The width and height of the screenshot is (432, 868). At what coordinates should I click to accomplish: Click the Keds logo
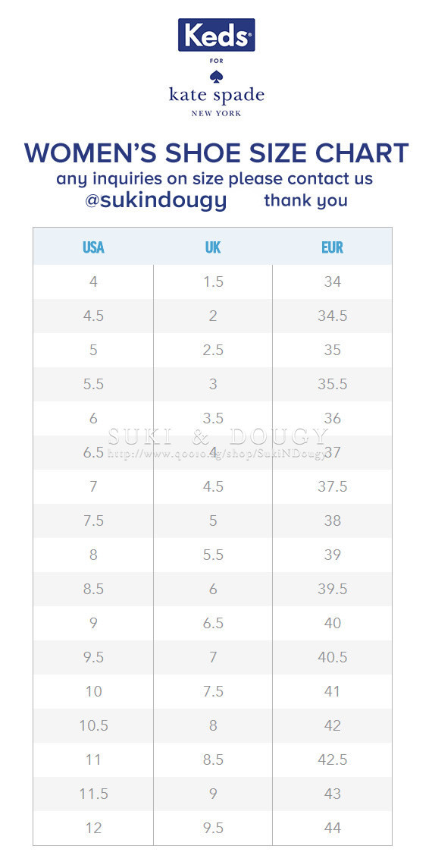(x=216, y=35)
